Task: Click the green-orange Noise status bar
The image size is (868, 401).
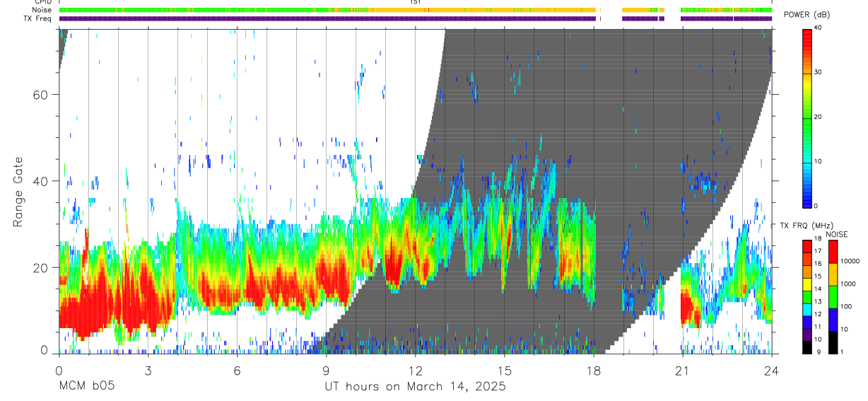Action: [x=416, y=10]
